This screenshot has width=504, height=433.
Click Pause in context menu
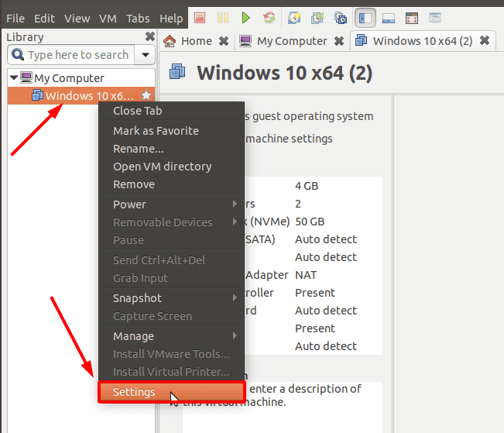172,240
